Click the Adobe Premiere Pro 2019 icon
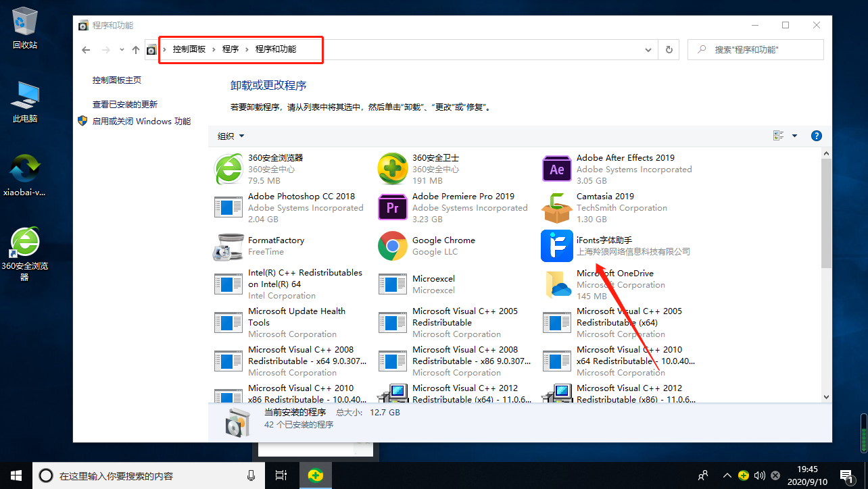Screen dimensions: 868x489 tap(392, 207)
